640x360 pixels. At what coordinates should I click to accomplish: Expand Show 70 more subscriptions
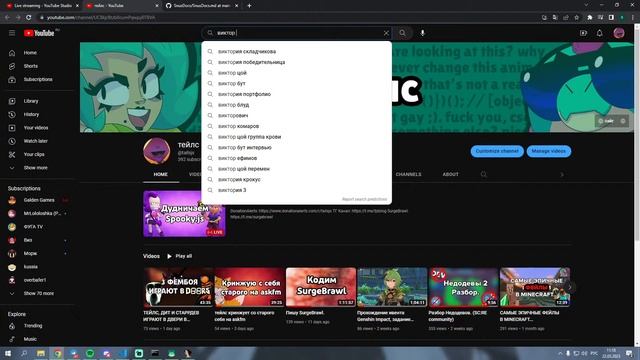coord(38,293)
